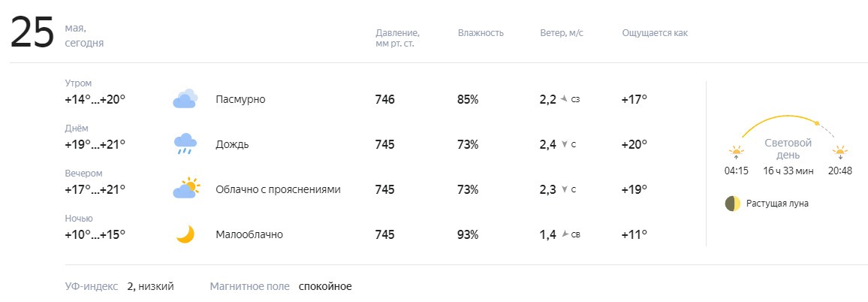Select the Ощущается как column header
The image size is (868, 302).
tap(655, 33)
